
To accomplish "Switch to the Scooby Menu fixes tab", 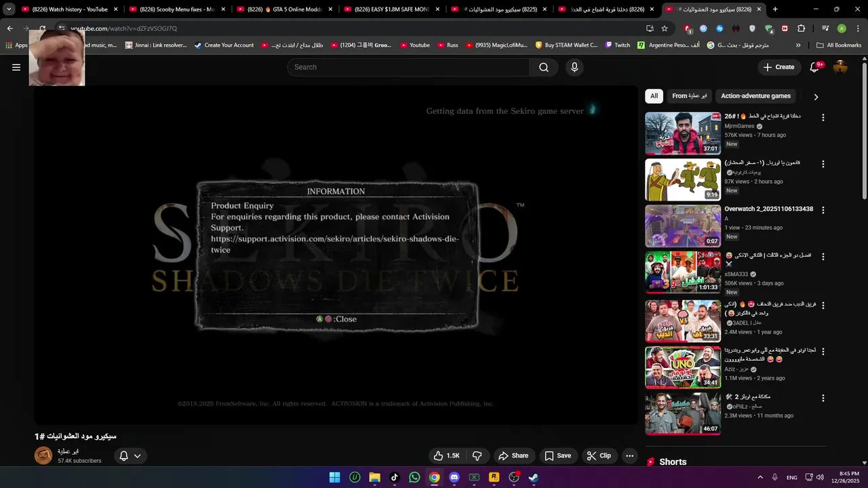I will (178, 9).
